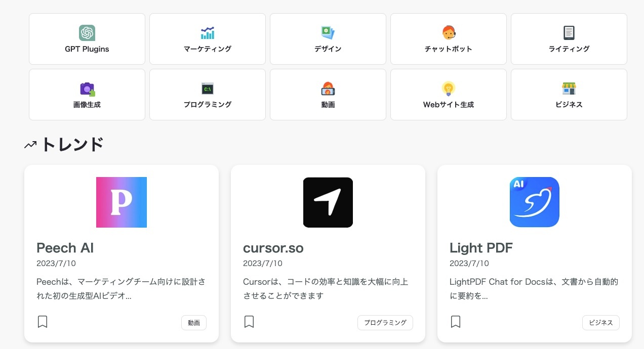Click the design picture icon
Screen dimensions: 644x349
coord(328,33)
